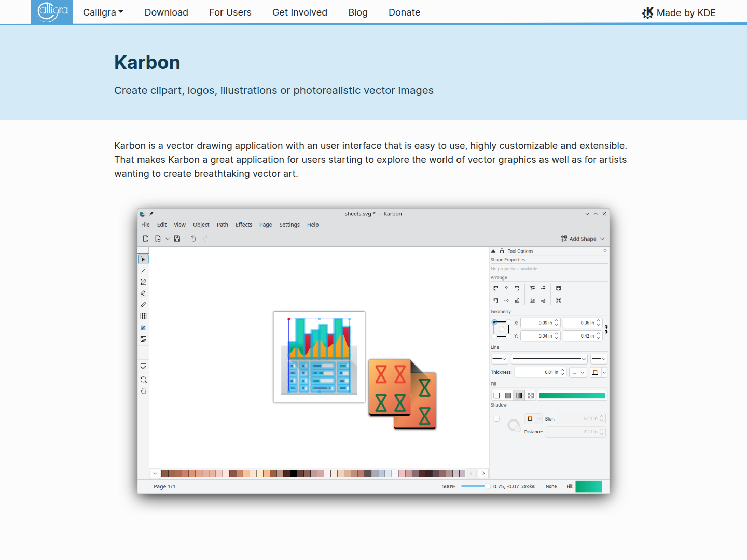Viewport: 747px width, 560px height.
Task: Follow the Get Involved link
Action: coord(300,12)
